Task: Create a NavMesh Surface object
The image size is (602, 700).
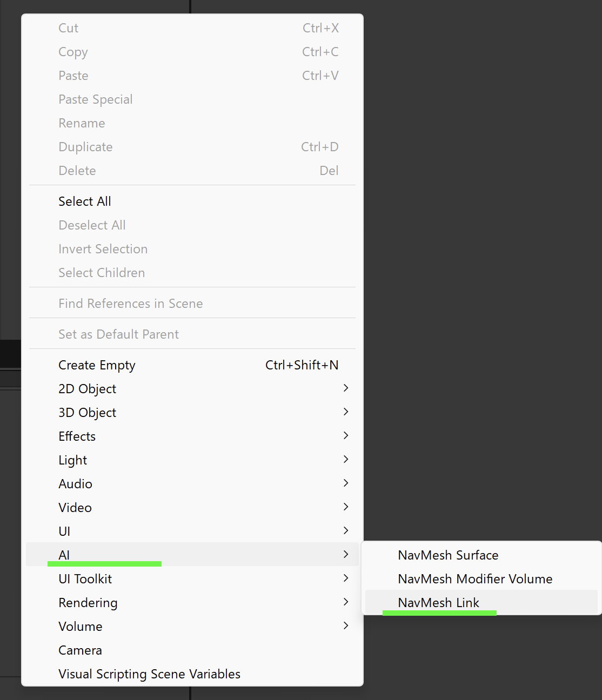Action: (448, 555)
